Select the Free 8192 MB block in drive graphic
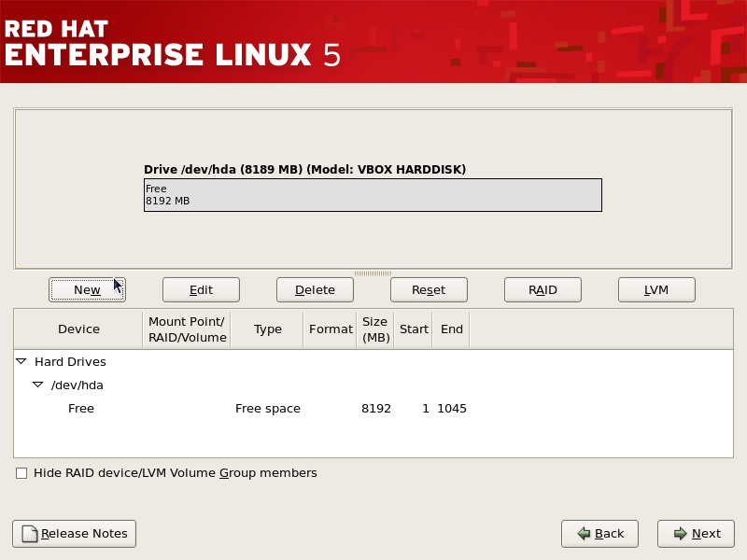Image resolution: width=747 pixels, height=560 pixels. tap(373, 195)
